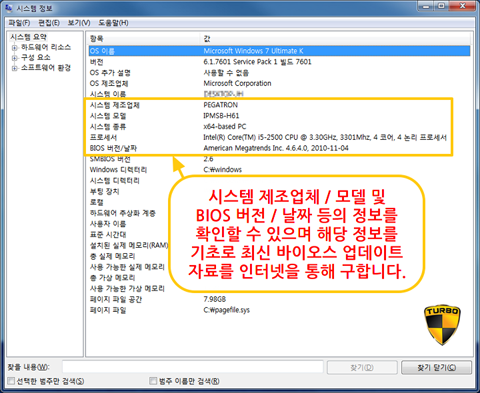480x393 pixels.
Task: Click the 6.1.7601 Service Pack value
Action: pos(257,62)
